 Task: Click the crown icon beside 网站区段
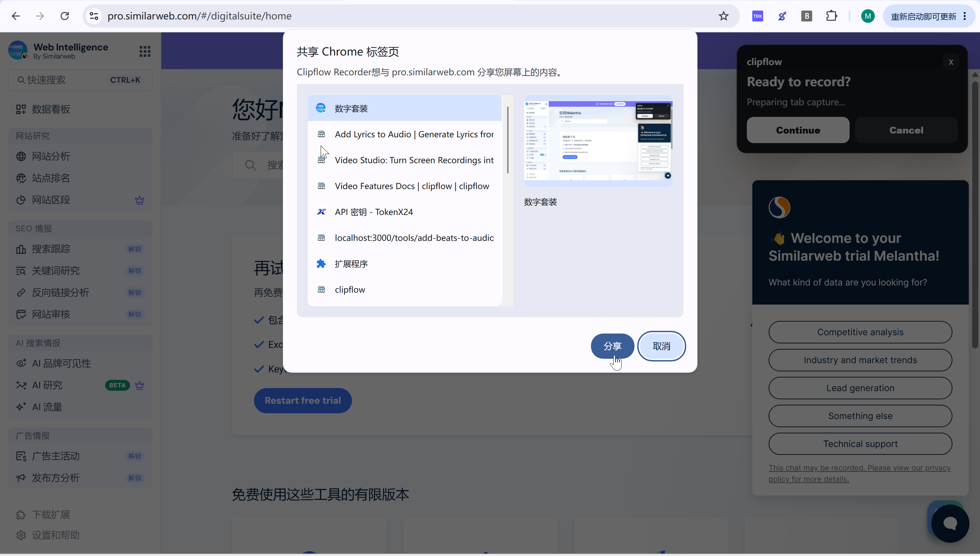click(x=140, y=200)
